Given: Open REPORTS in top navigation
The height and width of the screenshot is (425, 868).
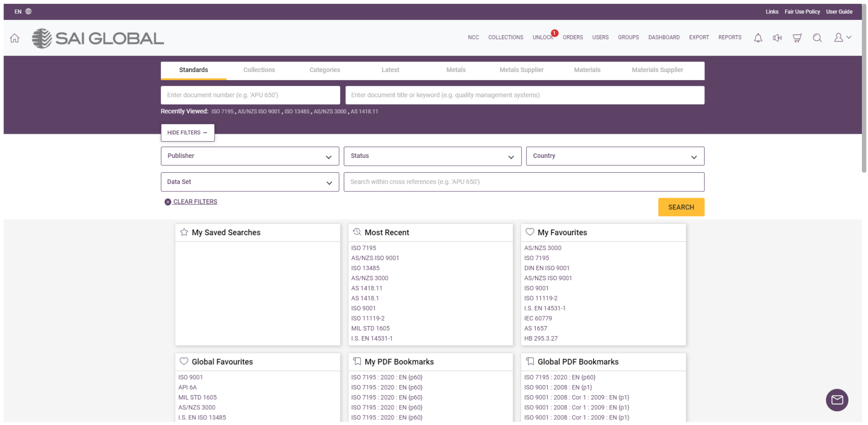Looking at the screenshot, I should coord(730,38).
